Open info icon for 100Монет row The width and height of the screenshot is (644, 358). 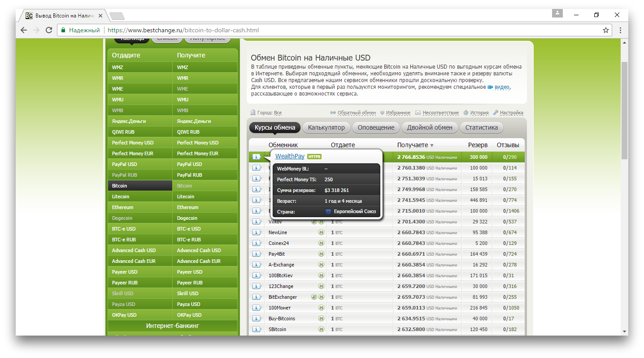(257, 308)
